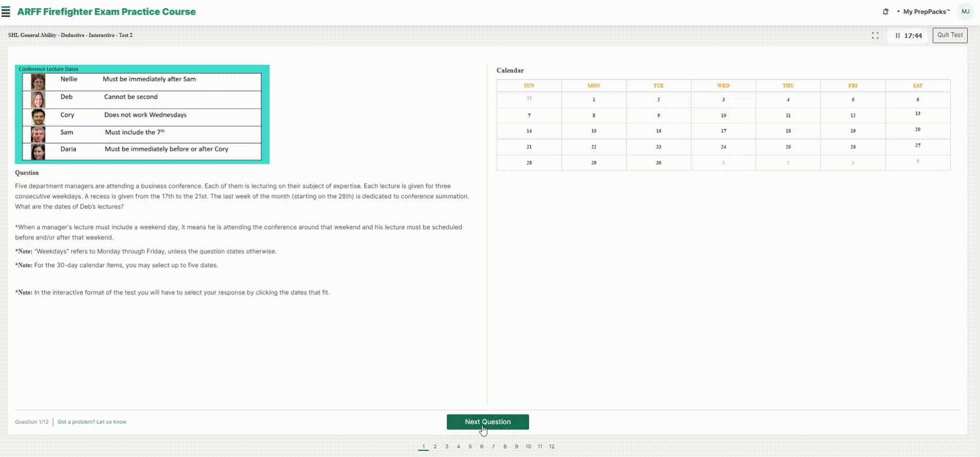Click the notification bell icon
Screen dimensions: 980x457
[885, 12]
